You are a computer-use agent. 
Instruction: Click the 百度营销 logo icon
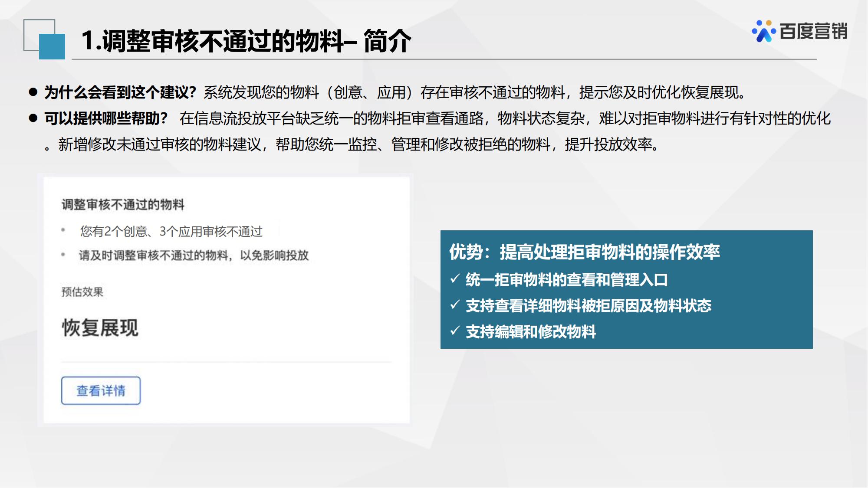click(763, 31)
